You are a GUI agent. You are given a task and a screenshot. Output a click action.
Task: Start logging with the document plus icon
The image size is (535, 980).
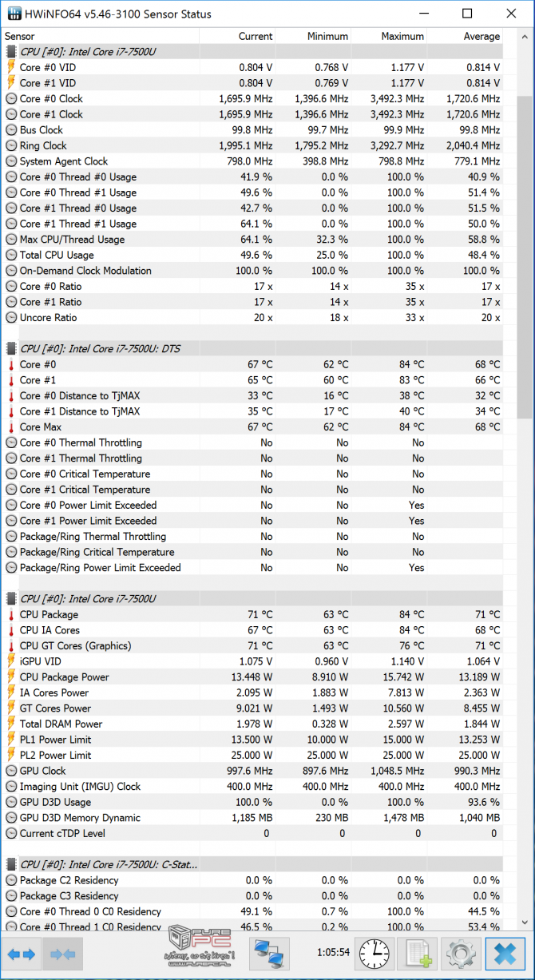point(418,954)
